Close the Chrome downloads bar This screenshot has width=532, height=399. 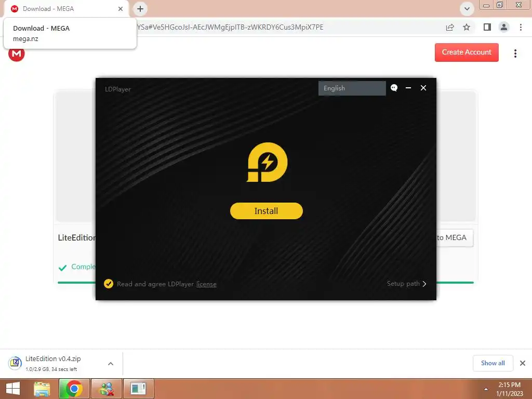(x=523, y=363)
